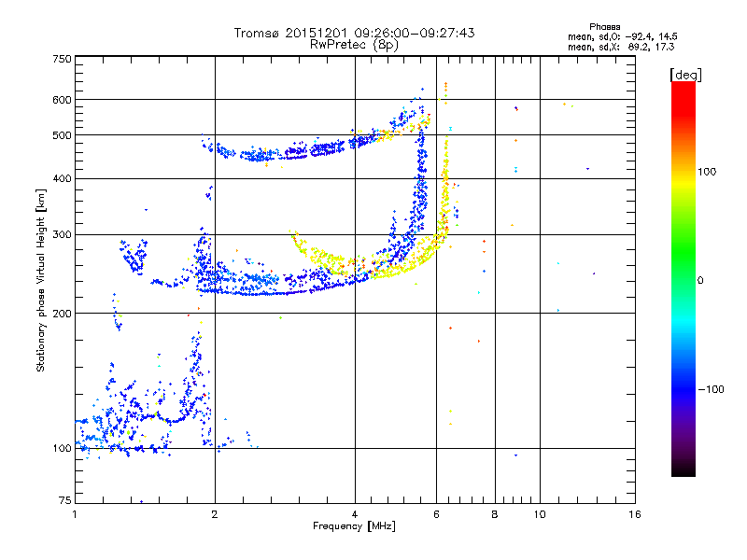Click the y-axis label '500'
The image size is (747, 560).
(x=62, y=135)
